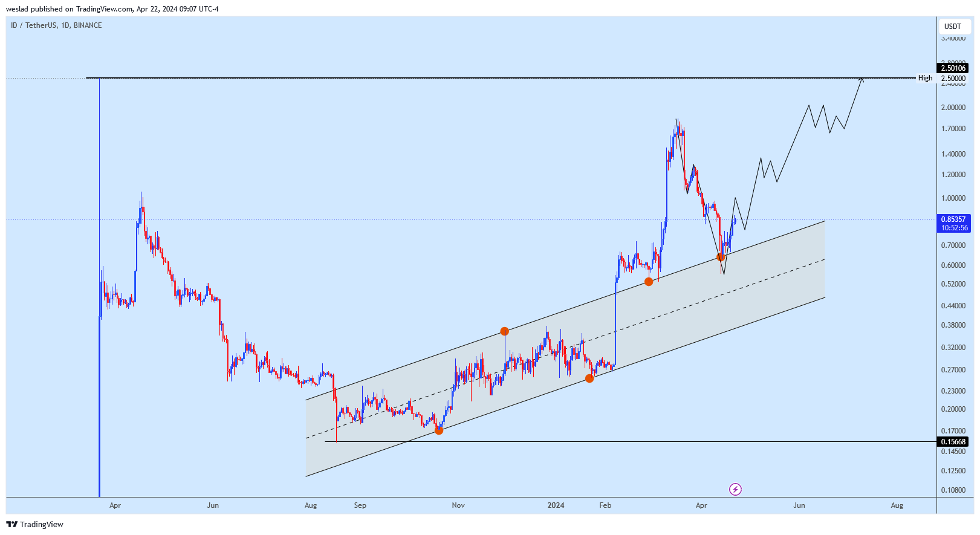Click the 1.70000 price axis label
The image size is (980, 535).
pyautogui.click(x=953, y=129)
